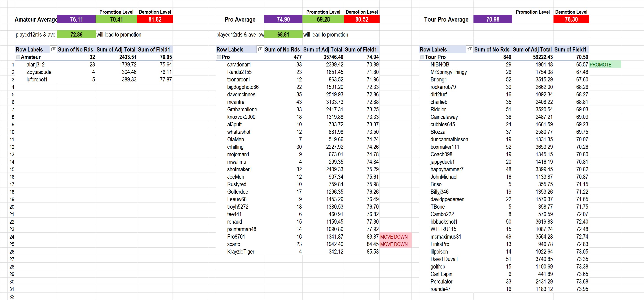
Task: Click green 72.86 amateur threshold cell
Action: point(76,35)
